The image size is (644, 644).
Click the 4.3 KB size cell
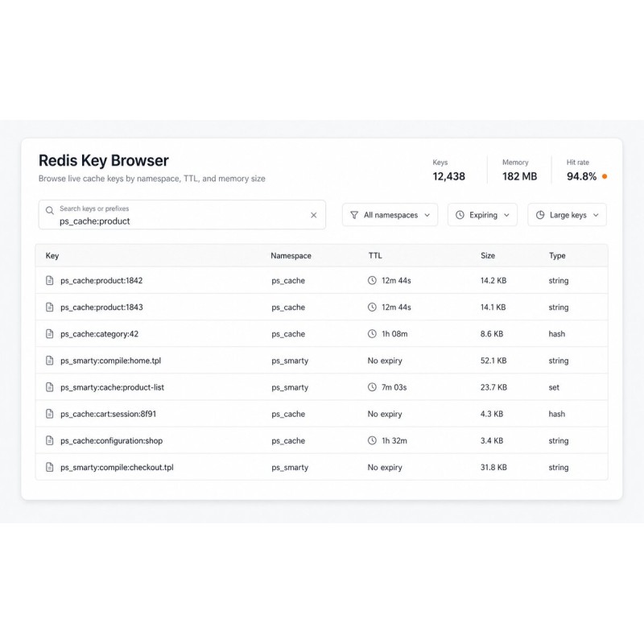492,414
